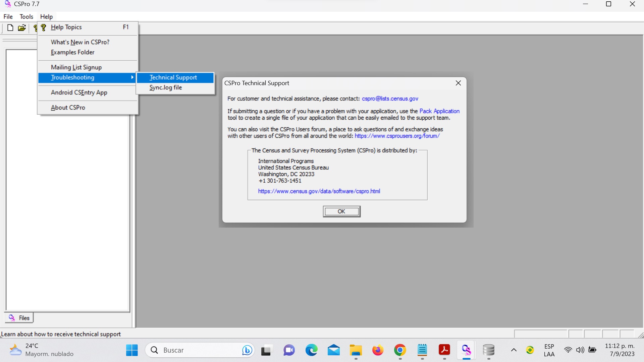Open the census.gov cspro.html link
Viewport: 644px width, 362px height.
[x=319, y=191]
